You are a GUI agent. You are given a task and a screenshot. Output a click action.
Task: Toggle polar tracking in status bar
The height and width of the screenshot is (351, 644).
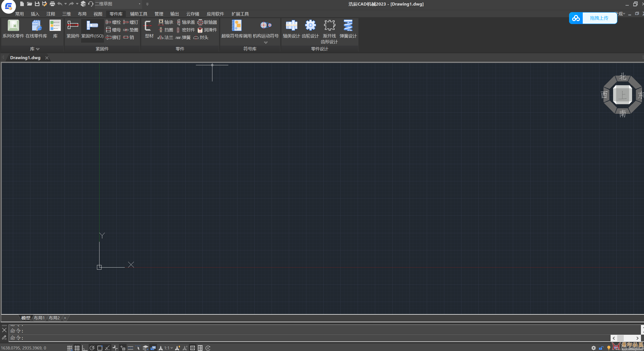92,348
